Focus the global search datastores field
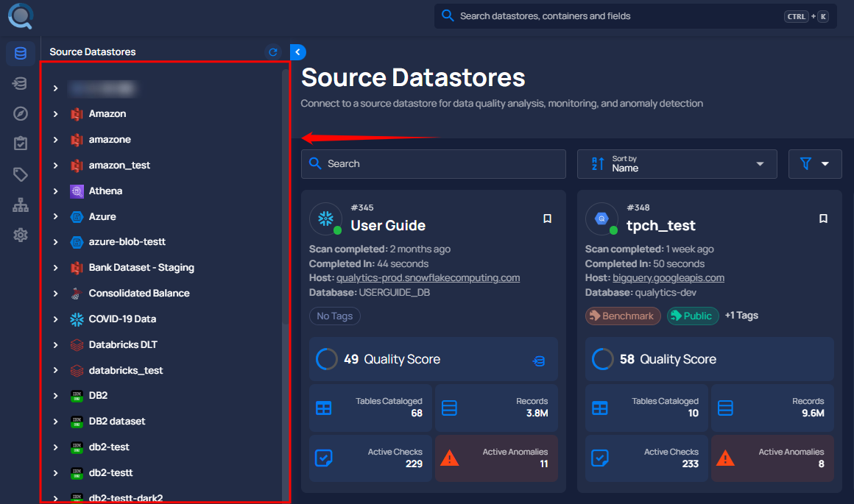The height and width of the screenshot is (504, 854). (x=635, y=16)
